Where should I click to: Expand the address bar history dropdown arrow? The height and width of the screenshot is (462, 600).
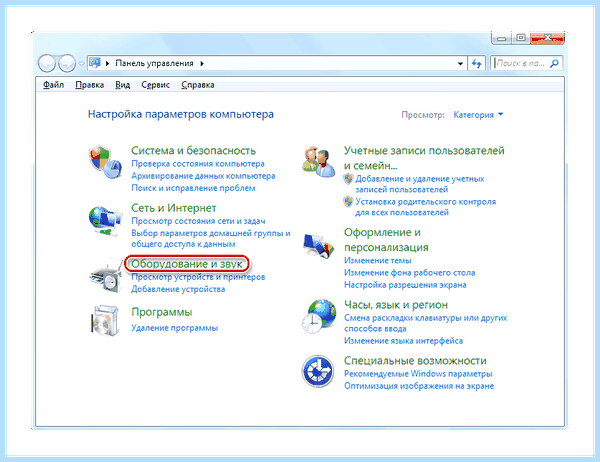[461, 64]
